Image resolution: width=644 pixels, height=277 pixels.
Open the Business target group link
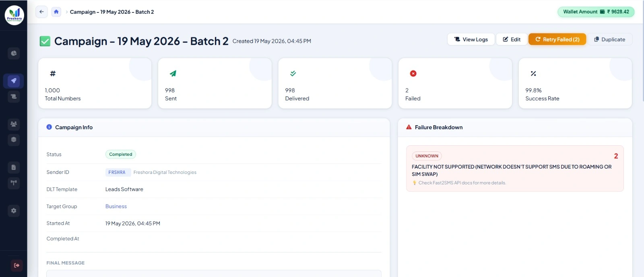[x=116, y=206]
